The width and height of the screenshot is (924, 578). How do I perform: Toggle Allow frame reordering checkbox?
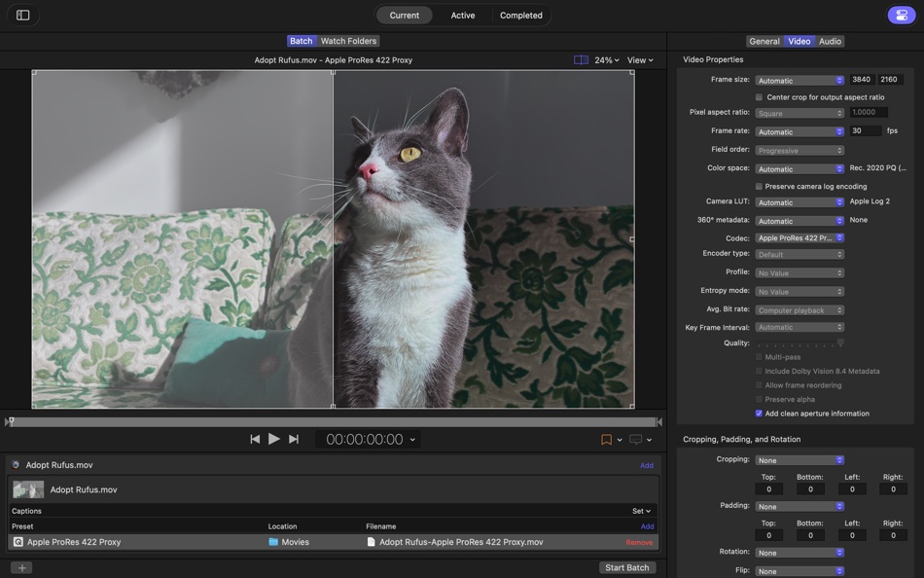coord(759,385)
